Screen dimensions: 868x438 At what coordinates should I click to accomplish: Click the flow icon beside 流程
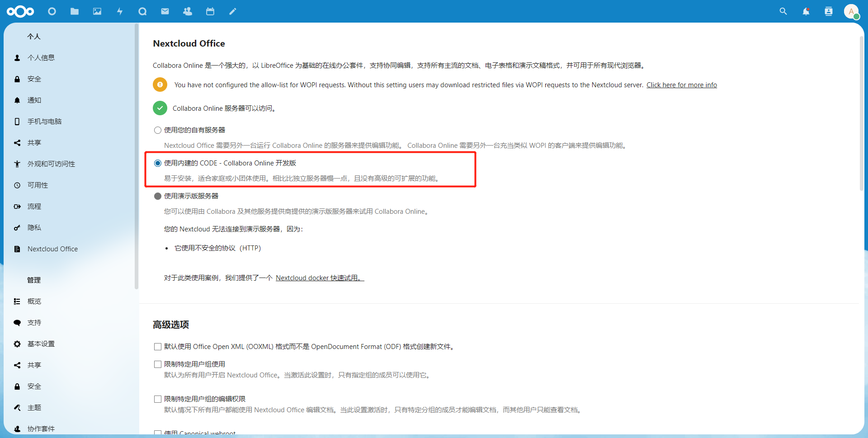[17, 207]
